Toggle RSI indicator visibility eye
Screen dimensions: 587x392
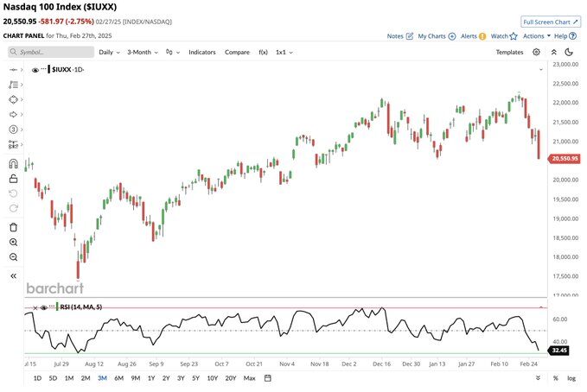[x=43, y=307]
